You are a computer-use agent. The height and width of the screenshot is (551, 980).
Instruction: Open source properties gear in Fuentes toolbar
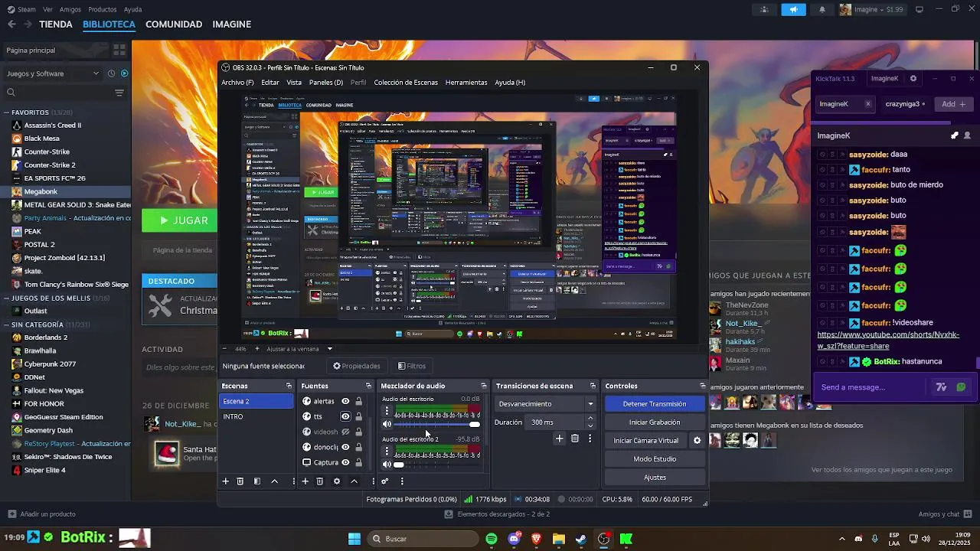tap(336, 481)
